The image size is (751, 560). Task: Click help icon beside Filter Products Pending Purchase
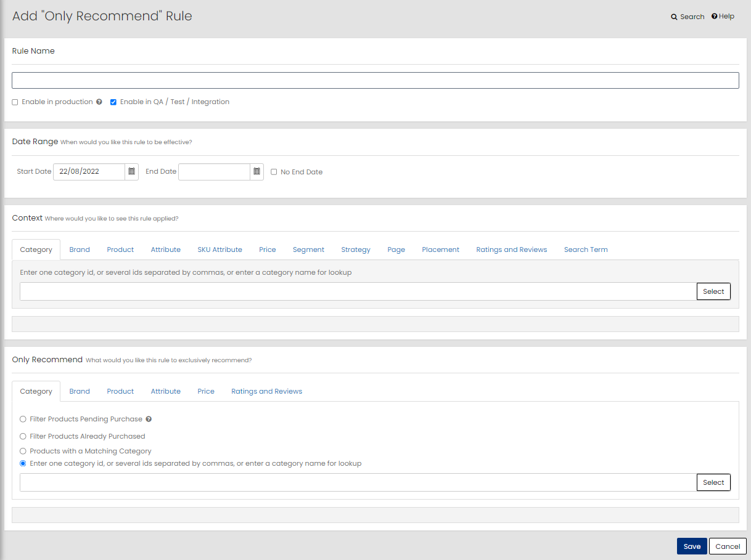(149, 420)
